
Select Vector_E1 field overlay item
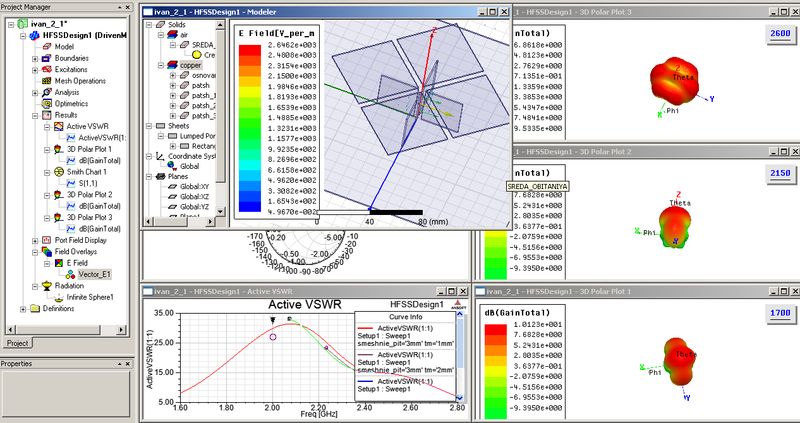pos(91,275)
